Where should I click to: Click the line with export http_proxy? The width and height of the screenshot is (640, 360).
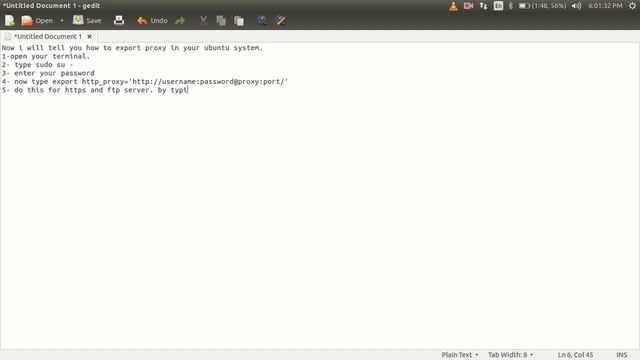tap(144, 82)
